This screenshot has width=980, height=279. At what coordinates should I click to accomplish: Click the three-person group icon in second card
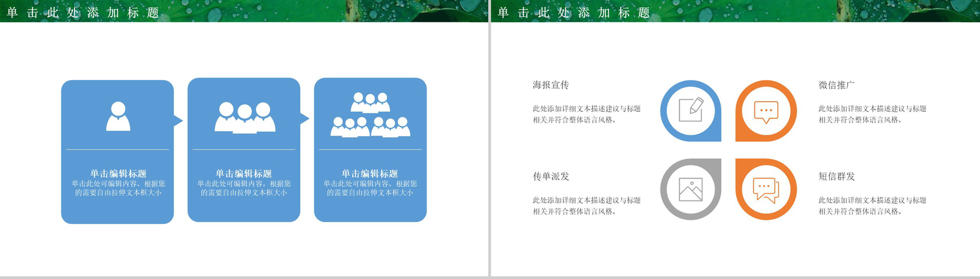[x=244, y=117]
